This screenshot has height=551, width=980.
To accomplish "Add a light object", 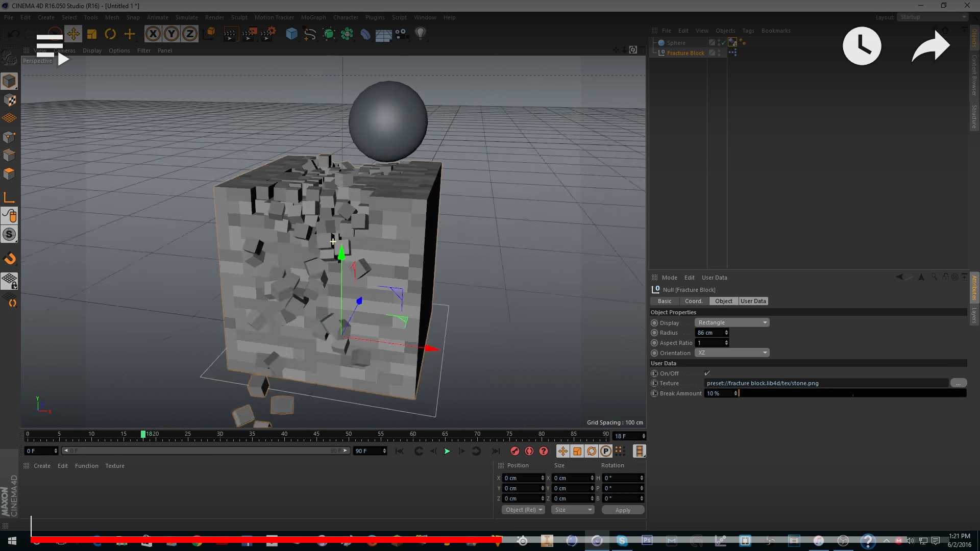I will (421, 34).
